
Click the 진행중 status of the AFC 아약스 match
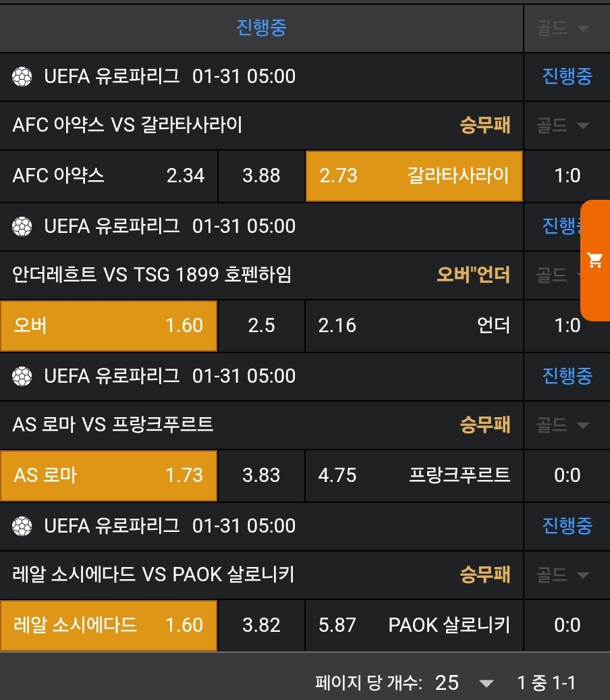coord(567,76)
